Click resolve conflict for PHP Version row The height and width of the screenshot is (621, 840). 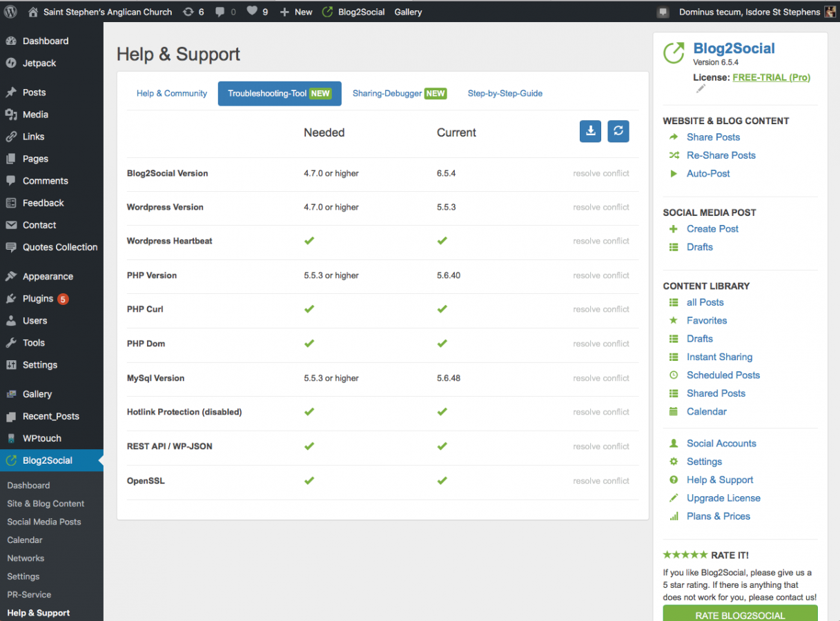601,275
